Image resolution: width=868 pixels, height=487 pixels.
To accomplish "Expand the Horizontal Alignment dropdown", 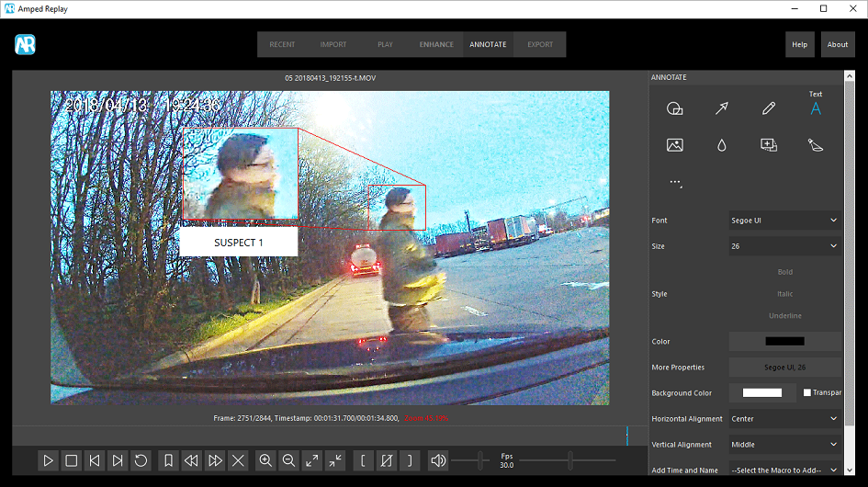I will [784, 419].
